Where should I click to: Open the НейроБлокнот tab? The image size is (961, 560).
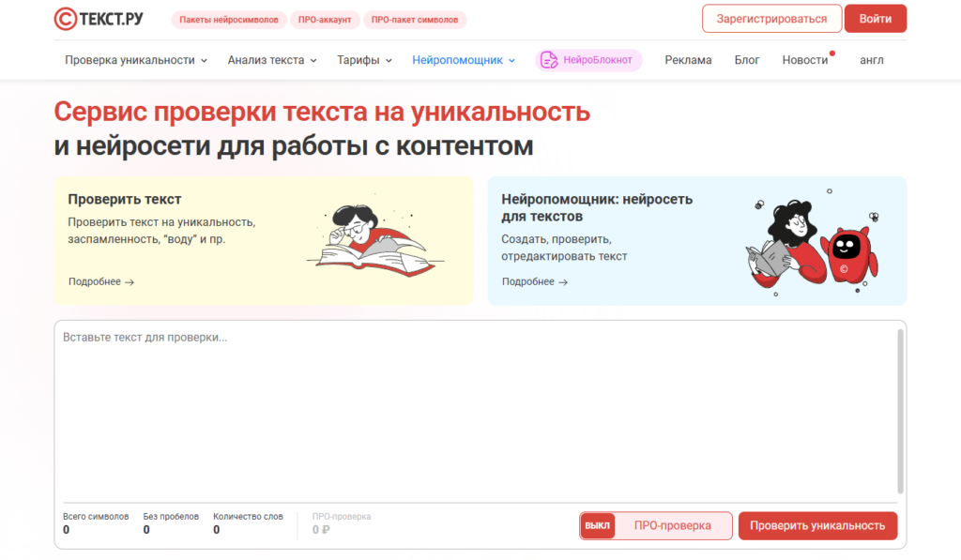[x=588, y=60]
